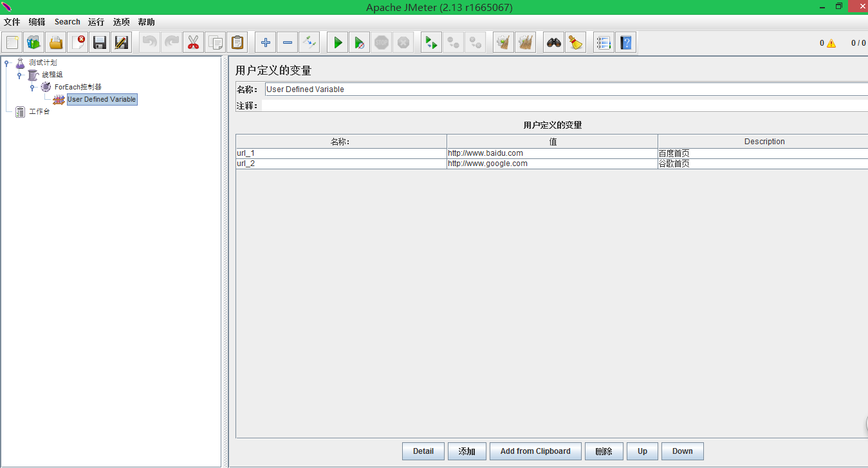Collapse all nodes with minus icon
This screenshot has height=468, width=868.
pos(288,43)
